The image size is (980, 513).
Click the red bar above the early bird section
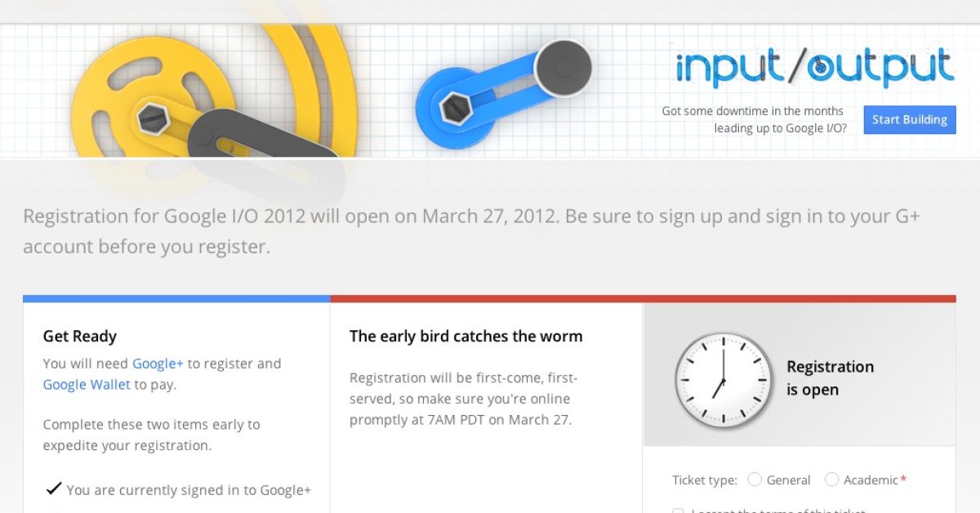[x=642, y=299]
